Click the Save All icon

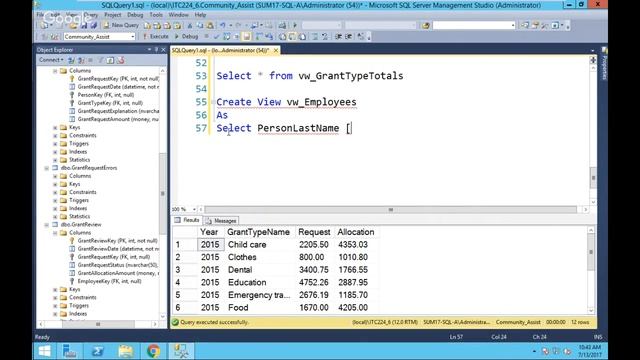pyautogui.click(x=93, y=25)
